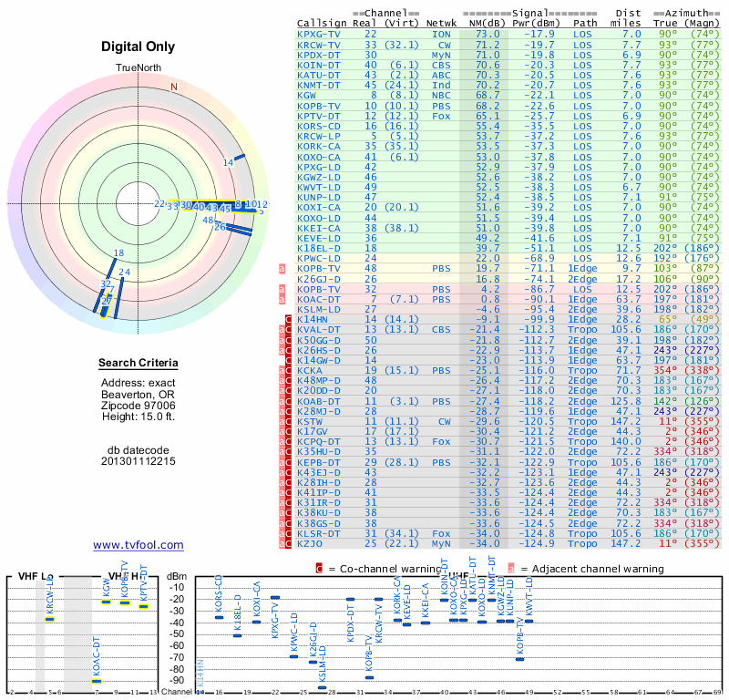Click the Search Criteria heading
The height and width of the screenshot is (700, 729).
coord(139,364)
